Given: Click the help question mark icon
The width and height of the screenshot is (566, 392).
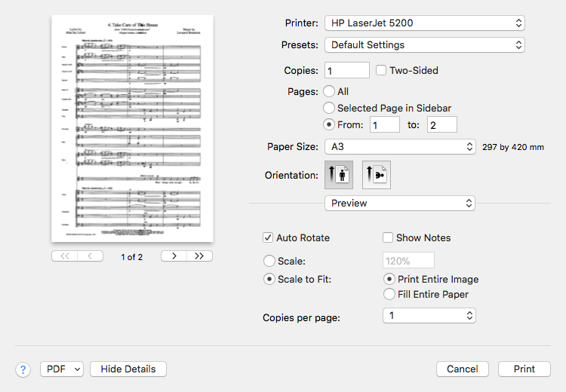Looking at the screenshot, I should click(23, 369).
